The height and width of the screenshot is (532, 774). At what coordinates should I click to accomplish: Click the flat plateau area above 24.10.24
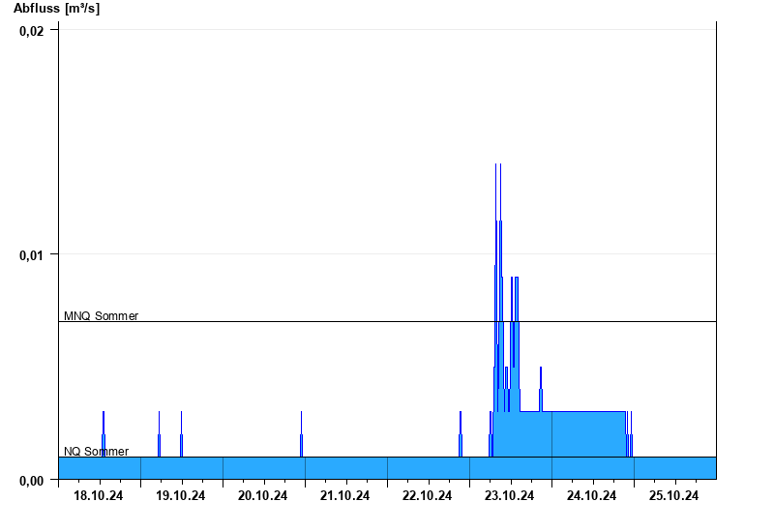tap(587, 433)
